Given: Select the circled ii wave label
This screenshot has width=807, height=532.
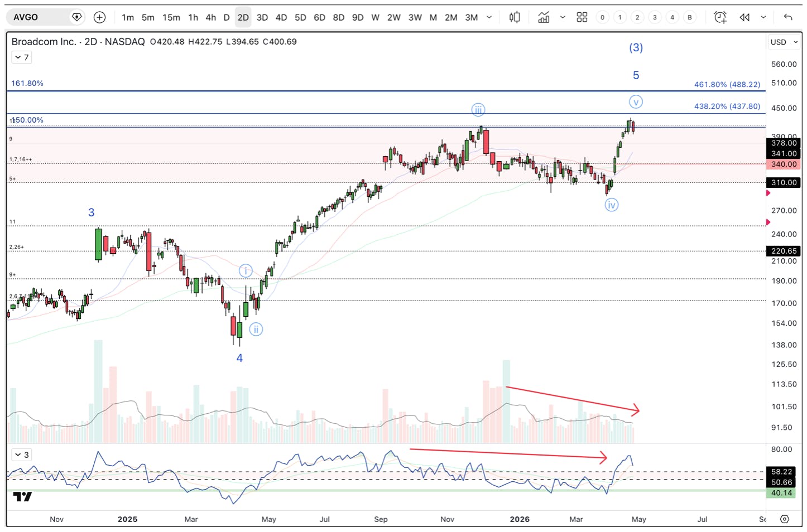Looking at the screenshot, I should click(256, 330).
